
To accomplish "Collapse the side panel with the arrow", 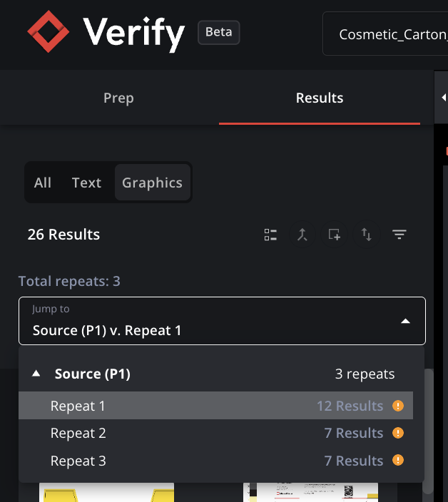I will tap(443, 98).
